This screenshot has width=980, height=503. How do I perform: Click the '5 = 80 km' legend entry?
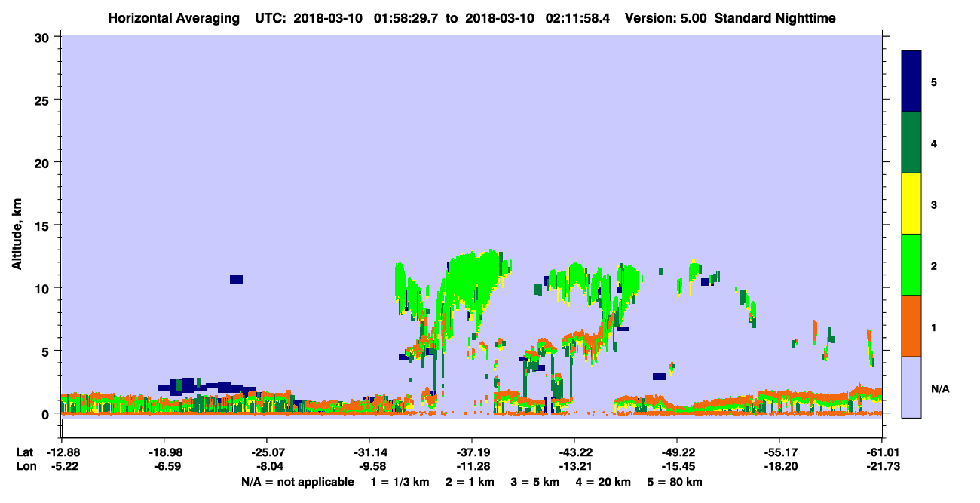coord(674,482)
